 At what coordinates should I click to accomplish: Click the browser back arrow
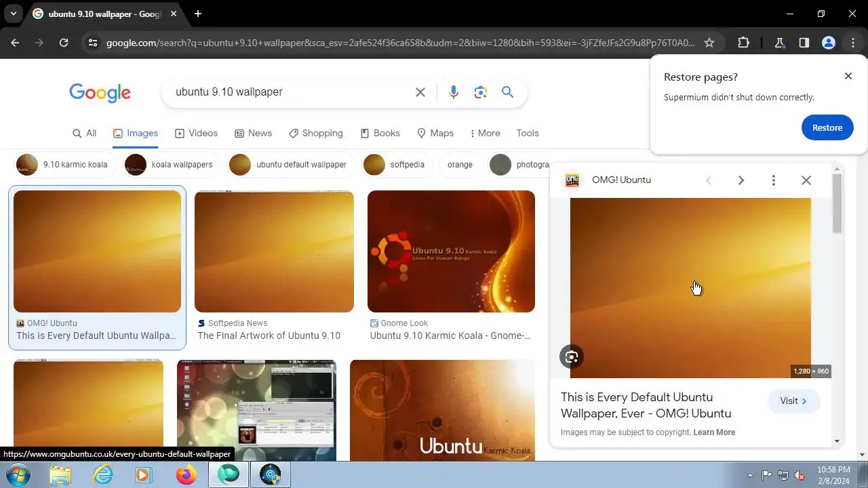click(15, 43)
